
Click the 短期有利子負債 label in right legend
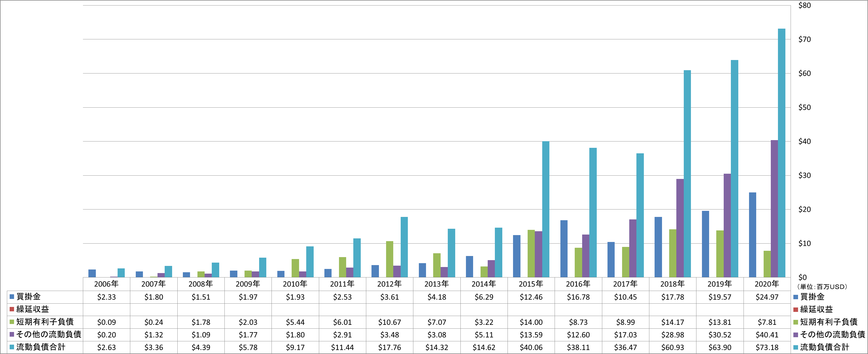pyautogui.click(x=829, y=322)
